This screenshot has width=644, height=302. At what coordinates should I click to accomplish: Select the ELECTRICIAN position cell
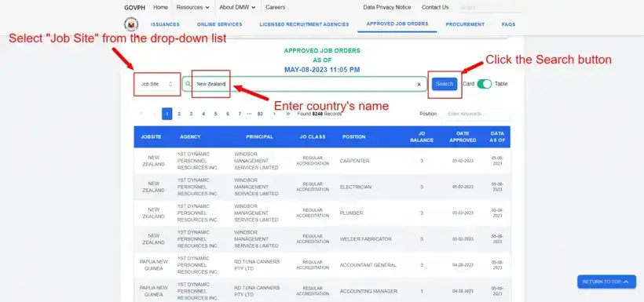tap(356, 187)
